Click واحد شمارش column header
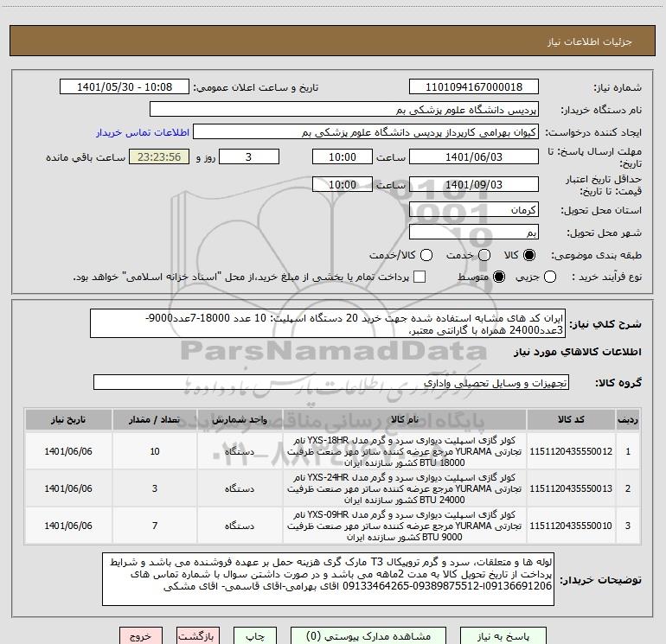Screen dimensions: 666x644 [x=240, y=419]
